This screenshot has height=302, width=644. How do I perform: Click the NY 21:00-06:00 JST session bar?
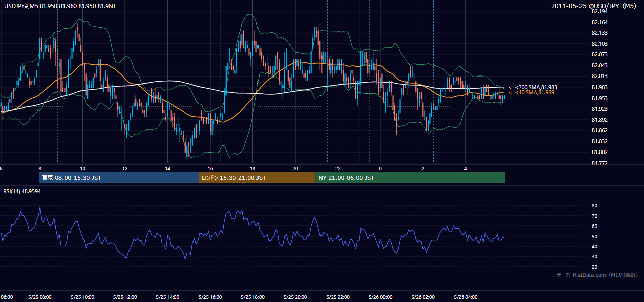click(410, 178)
